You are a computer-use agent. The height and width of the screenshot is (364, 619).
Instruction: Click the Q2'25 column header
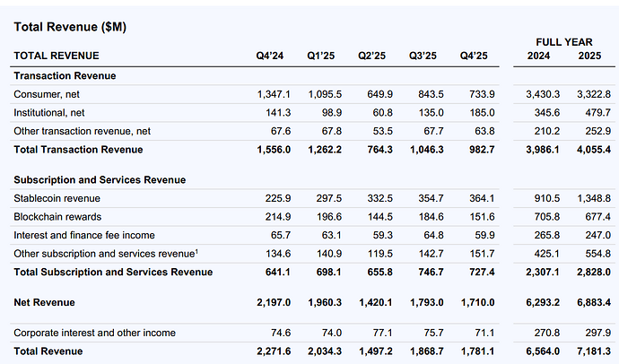(371, 56)
